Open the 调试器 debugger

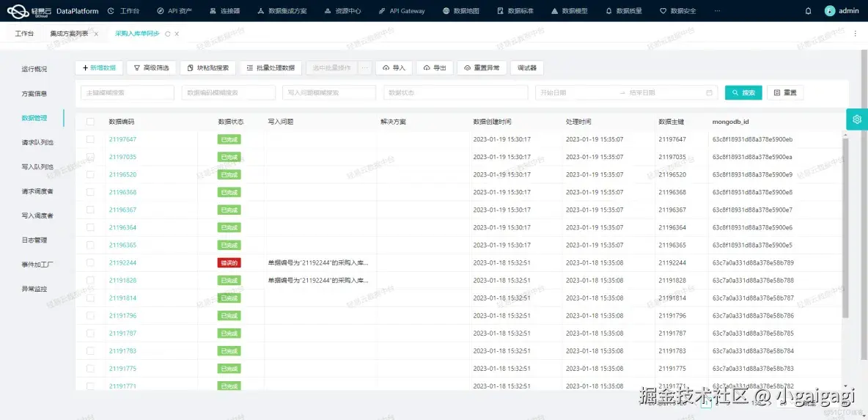(x=526, y=67)
